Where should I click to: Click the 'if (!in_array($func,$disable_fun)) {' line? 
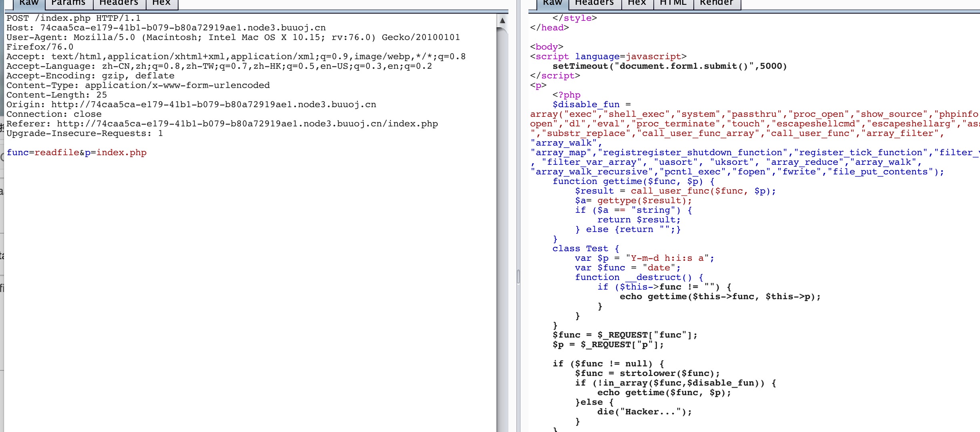tap(676, 383)
